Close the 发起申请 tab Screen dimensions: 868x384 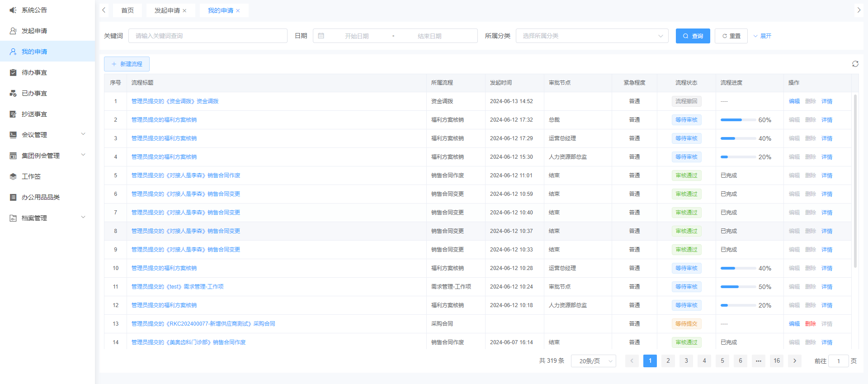[184, 11]
